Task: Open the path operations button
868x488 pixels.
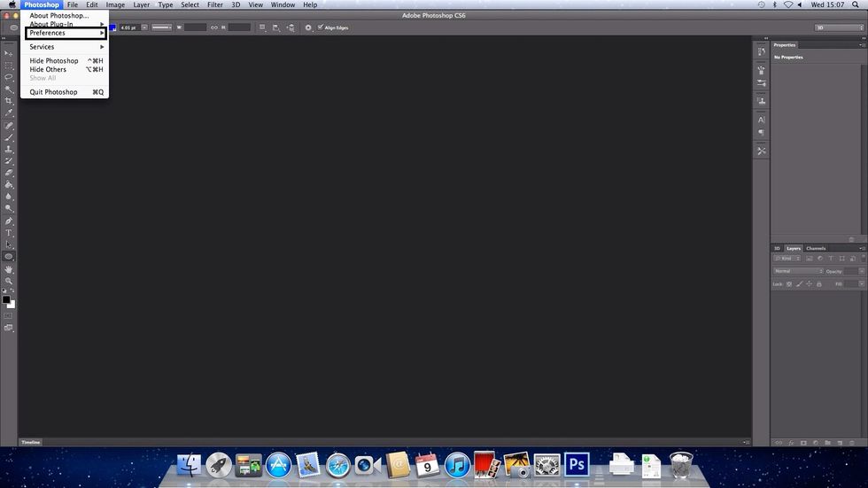Action: 262,27
